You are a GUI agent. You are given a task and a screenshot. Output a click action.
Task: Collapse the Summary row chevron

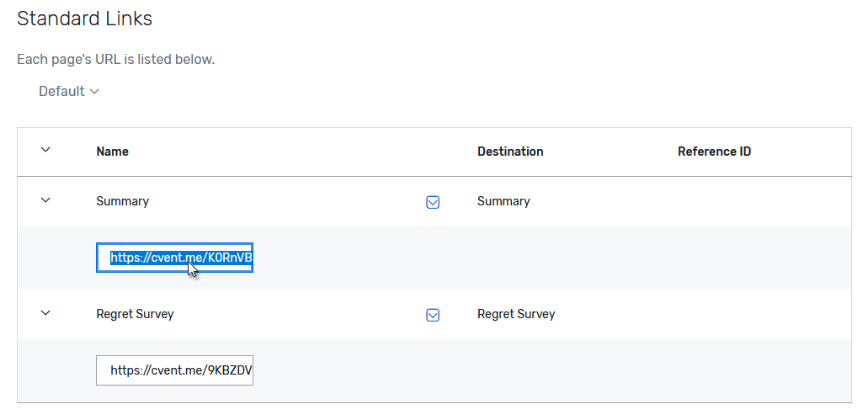coord(45,200)
